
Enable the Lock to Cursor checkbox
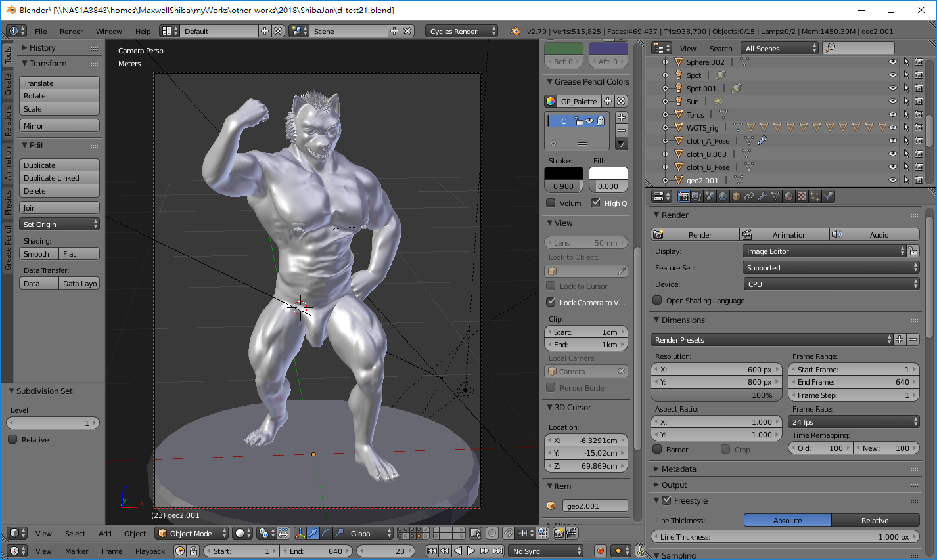coord(551,286)
